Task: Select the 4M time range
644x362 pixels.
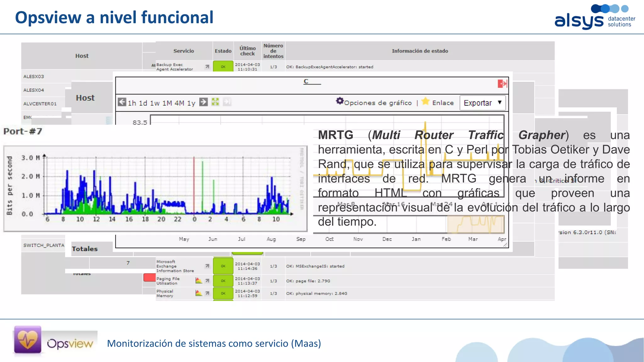Action: point(179,103)
